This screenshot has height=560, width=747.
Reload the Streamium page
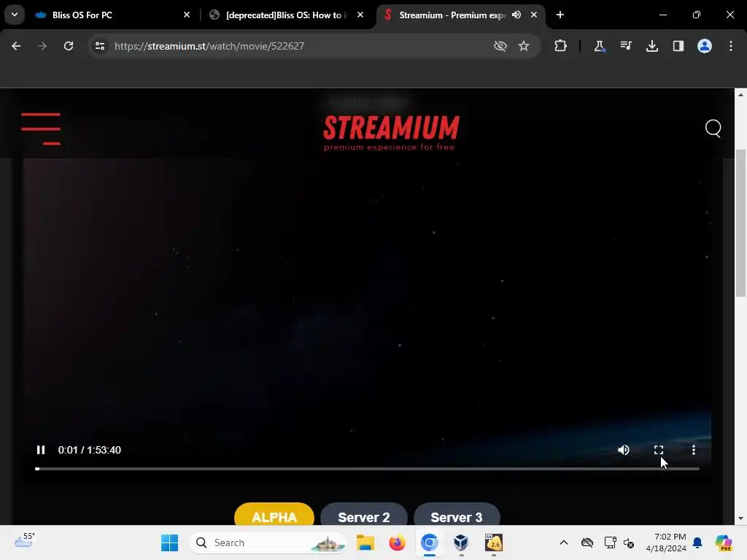pos(69,46)
